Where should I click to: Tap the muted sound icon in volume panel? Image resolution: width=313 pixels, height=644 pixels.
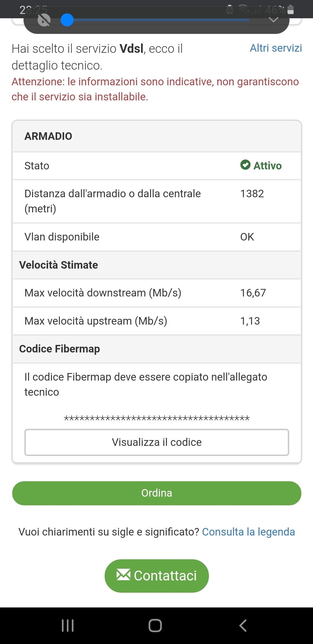coord(44,20)
